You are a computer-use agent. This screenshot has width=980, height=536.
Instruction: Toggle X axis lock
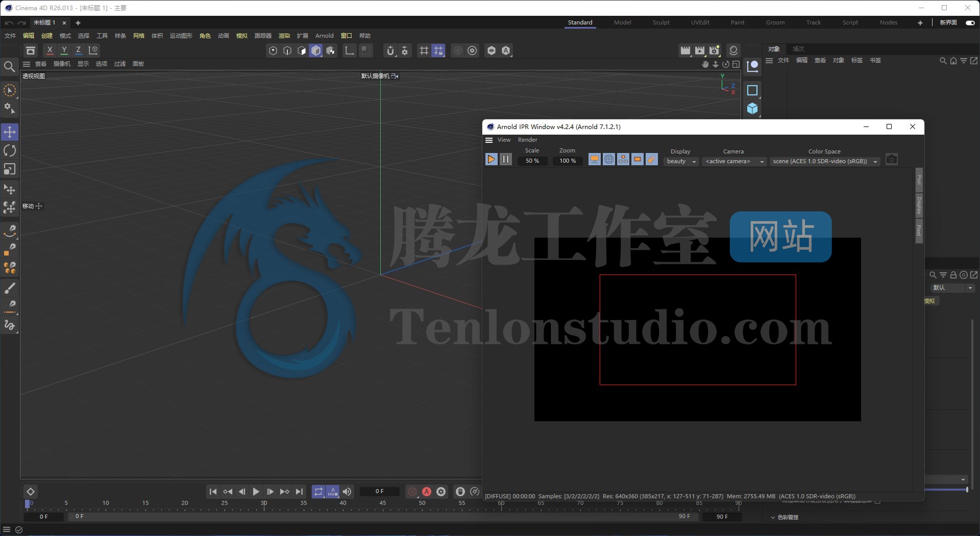50,50
